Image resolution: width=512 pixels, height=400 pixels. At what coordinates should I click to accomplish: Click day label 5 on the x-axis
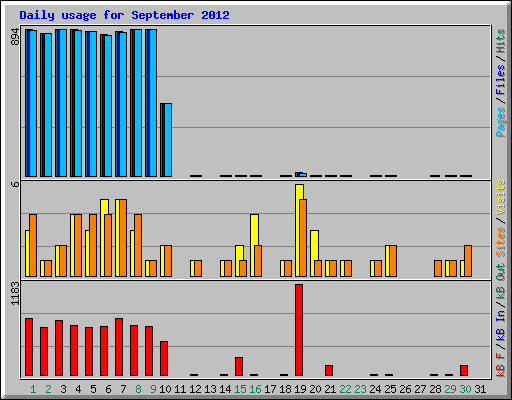coord(93,389)
